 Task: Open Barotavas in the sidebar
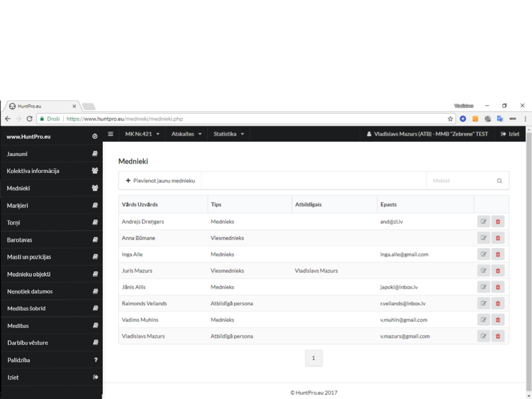click(52, 240)
